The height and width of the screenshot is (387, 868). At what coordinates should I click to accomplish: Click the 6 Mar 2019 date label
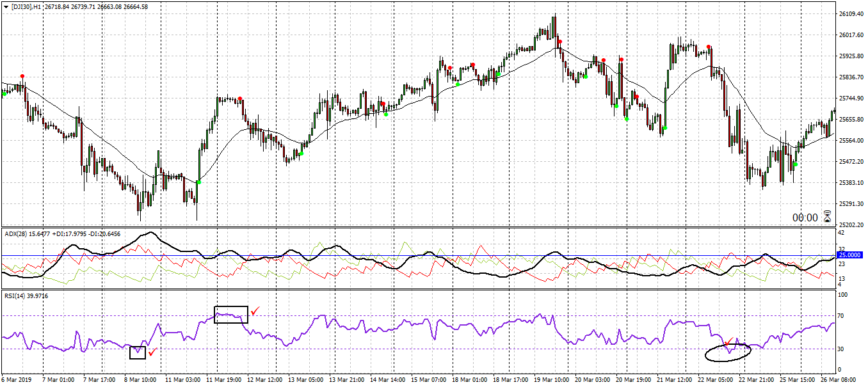pos(17,380)
